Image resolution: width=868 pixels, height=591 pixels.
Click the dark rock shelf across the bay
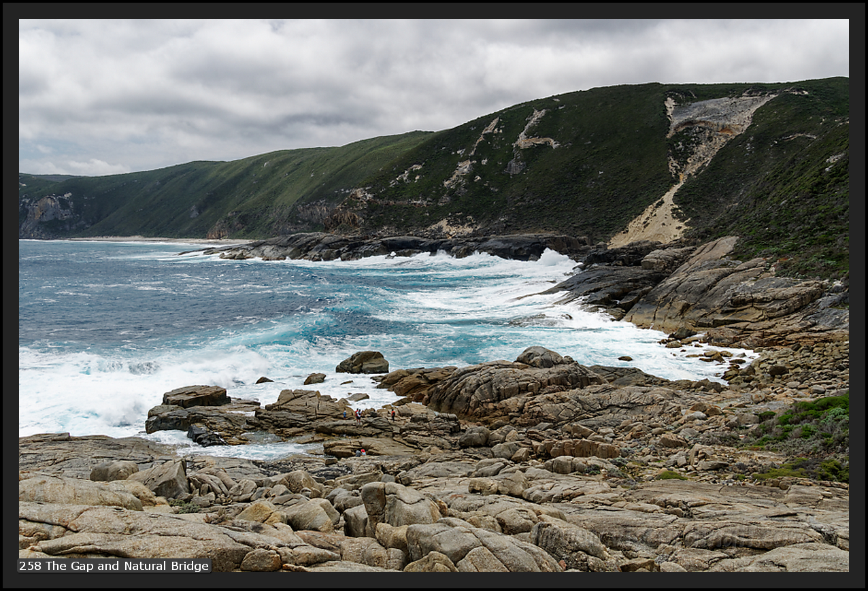pos(395,246)
